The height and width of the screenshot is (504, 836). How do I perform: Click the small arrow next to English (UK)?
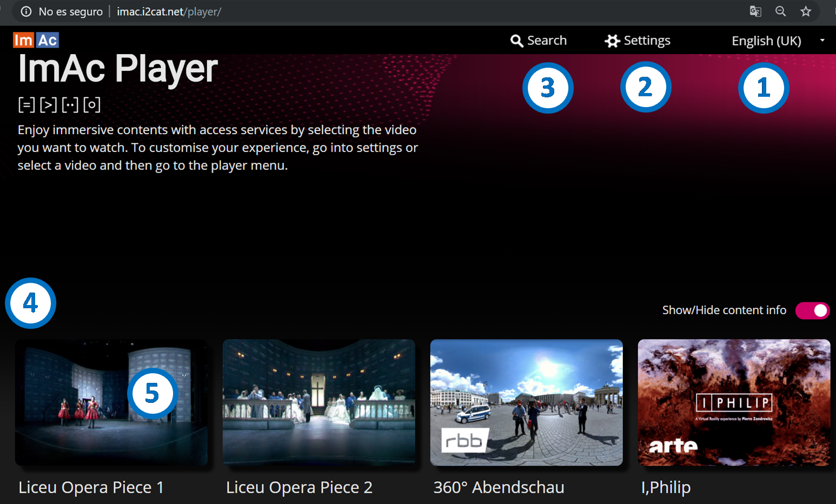tap(822, 41)
